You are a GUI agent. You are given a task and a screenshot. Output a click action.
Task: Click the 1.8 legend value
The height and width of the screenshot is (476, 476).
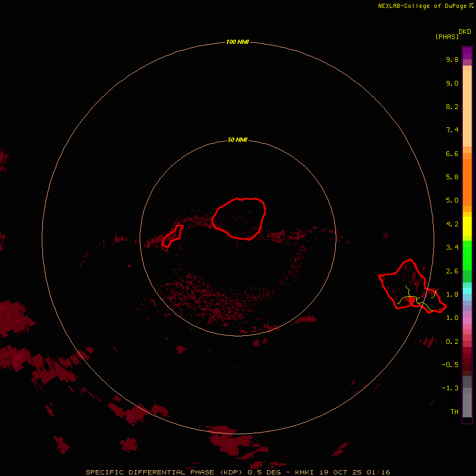(x=452, y=295)
